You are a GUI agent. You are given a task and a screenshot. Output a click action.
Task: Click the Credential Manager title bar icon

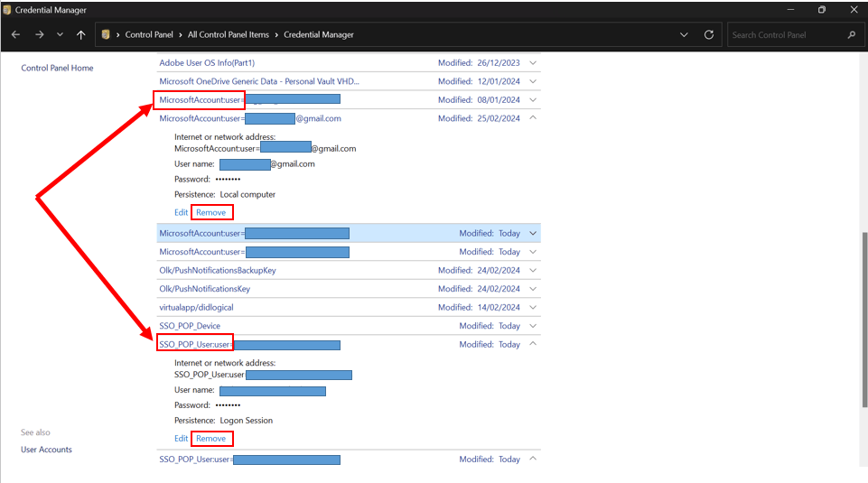pyautogui.click(x=6, y=10)
